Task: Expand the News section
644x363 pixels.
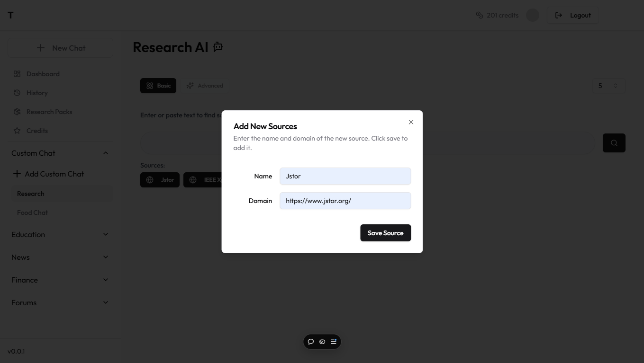Action: tap(61, 257)
